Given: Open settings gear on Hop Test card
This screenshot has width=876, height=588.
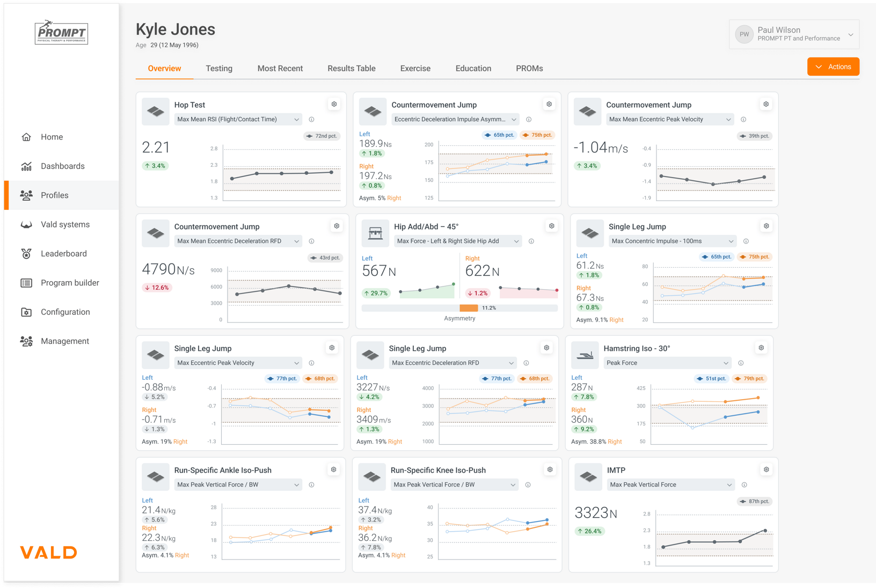Looking at the screenshot, I should [334, 104].
